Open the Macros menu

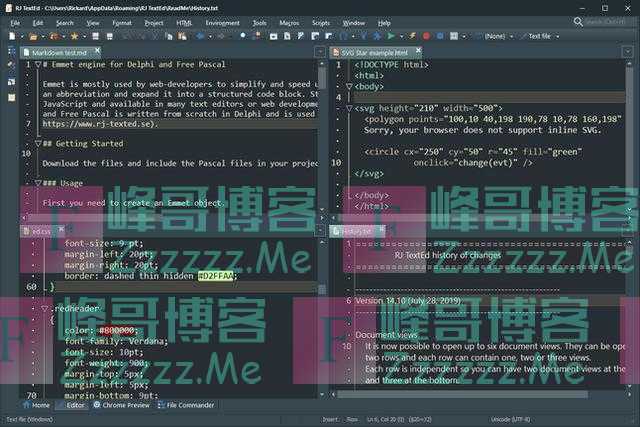(289, 21)
